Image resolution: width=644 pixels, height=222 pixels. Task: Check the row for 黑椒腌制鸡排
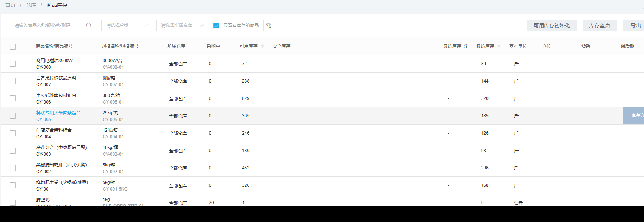tap(13, 168)
